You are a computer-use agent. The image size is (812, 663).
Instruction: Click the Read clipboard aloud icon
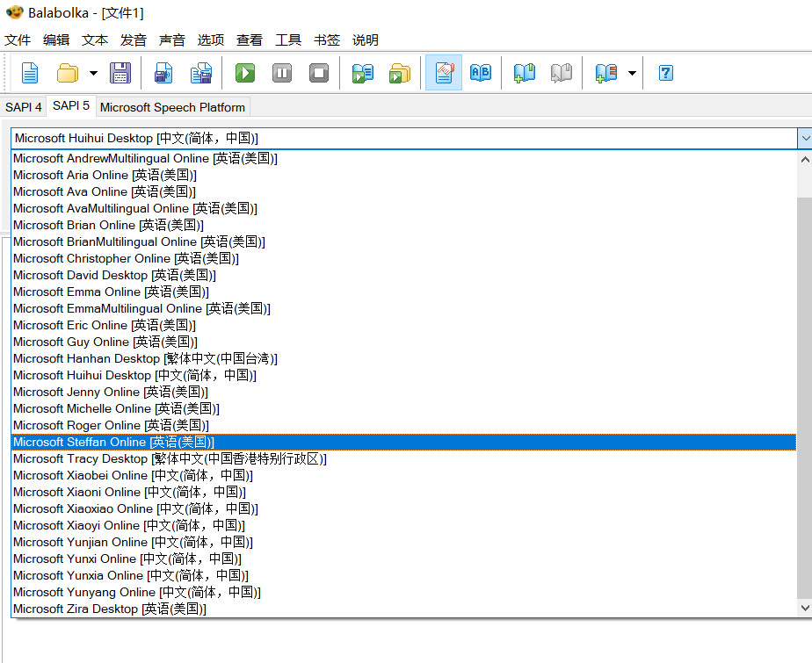click(x=362, y=73)
